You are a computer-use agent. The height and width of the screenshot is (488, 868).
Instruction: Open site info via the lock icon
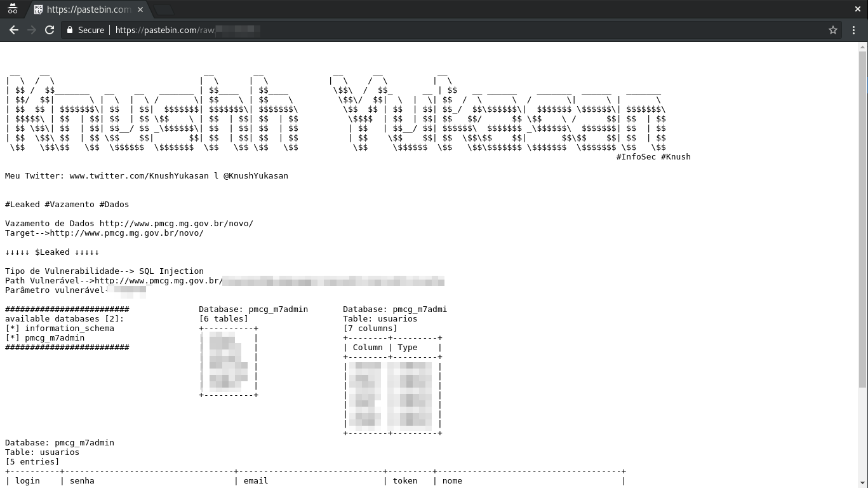click(70, 30)
